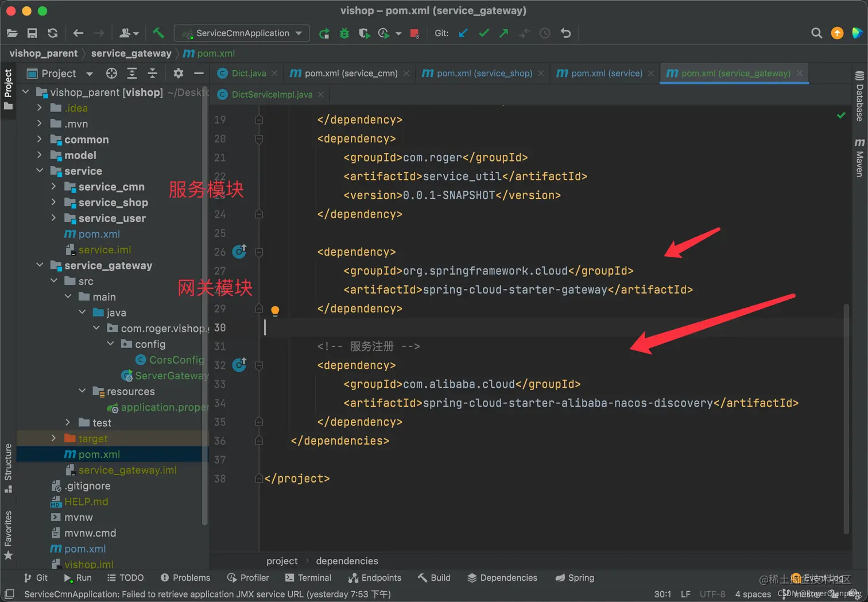868x602 pixels.
Task: Open Search Everywhere magnifier
Action: click(x=816, y=33)
